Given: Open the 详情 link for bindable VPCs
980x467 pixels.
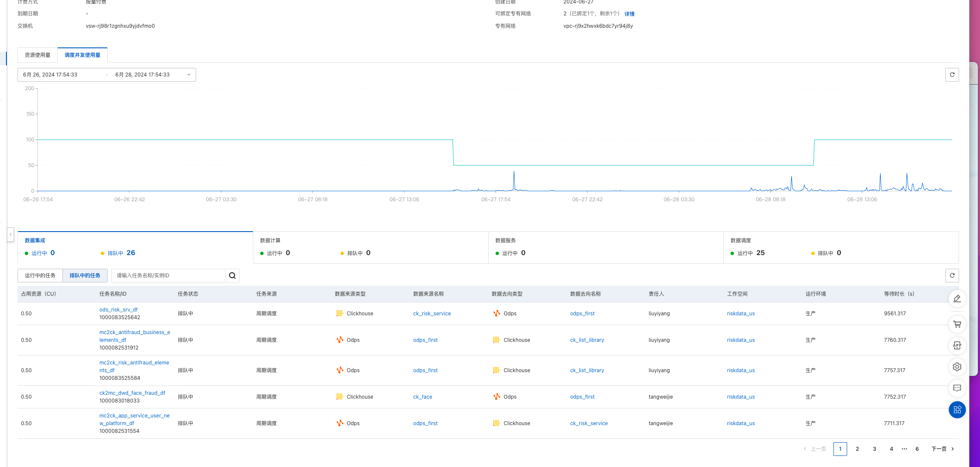Looking at the screenshot, I should (629, 14).
